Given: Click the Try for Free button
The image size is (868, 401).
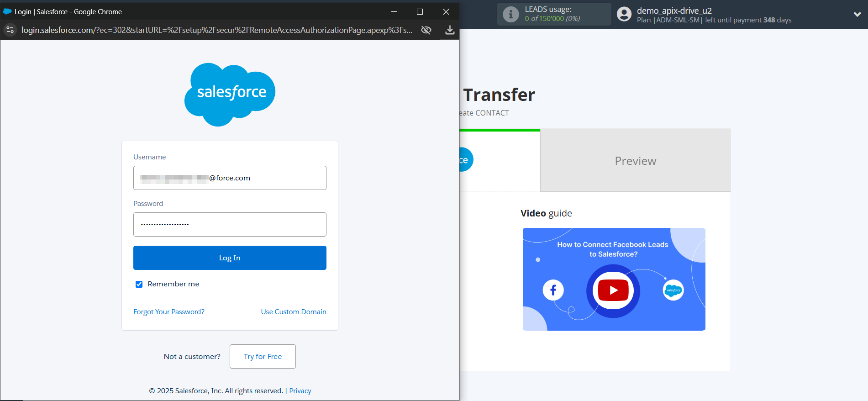Looking at the screenshot, I should 263,357.
